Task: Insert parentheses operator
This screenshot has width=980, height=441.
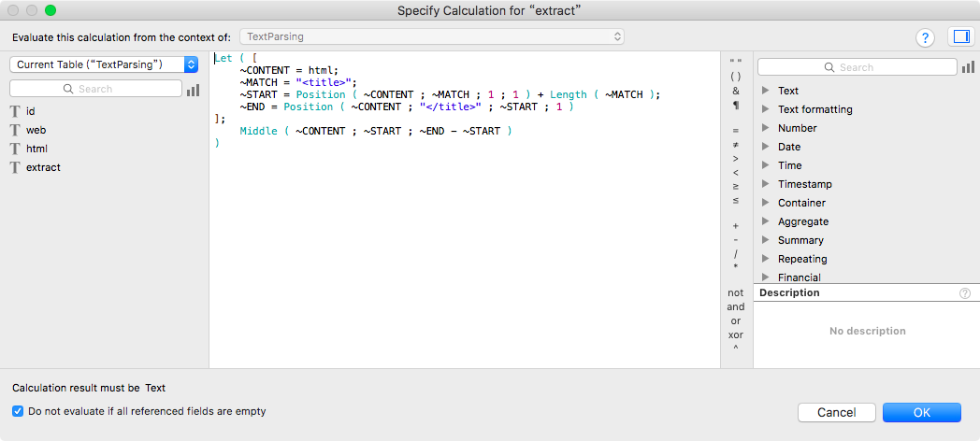Action: [x=736, y=77]
